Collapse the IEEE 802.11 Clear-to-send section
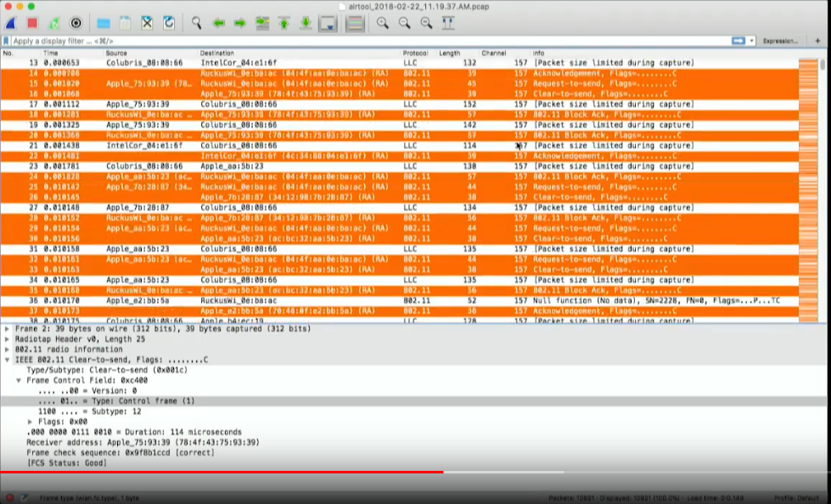 click(7, 360)
